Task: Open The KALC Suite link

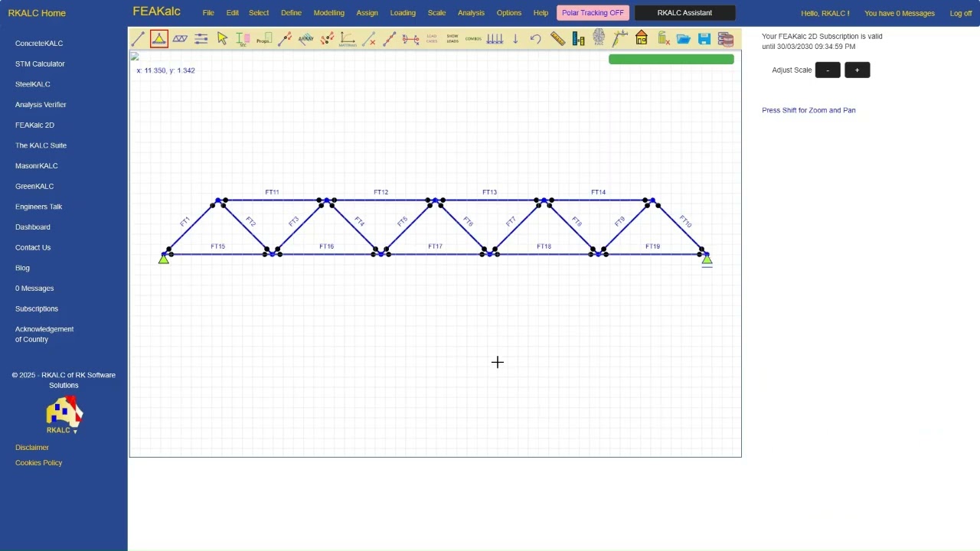Action: 41,145
